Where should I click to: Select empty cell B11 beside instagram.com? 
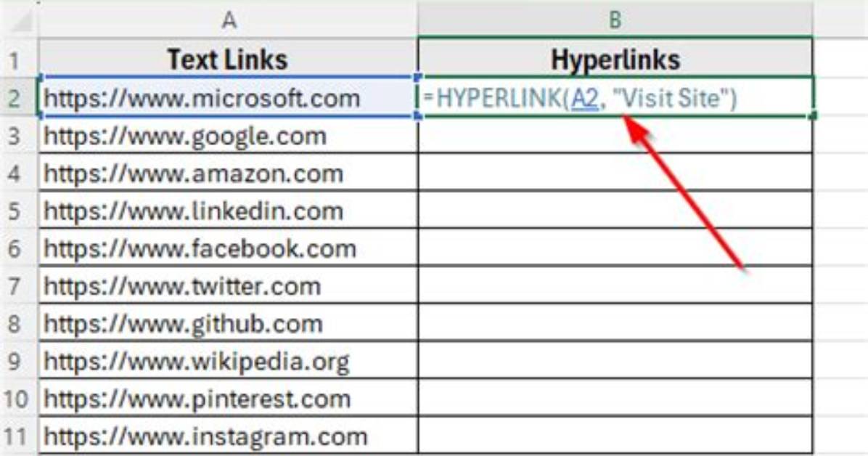click(615, 436)
